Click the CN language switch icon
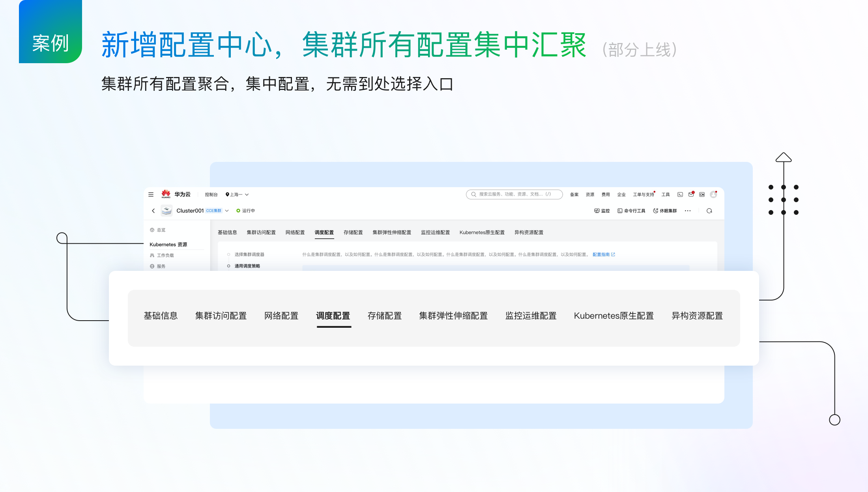This screenshot has width=868, height=492. 702,194
